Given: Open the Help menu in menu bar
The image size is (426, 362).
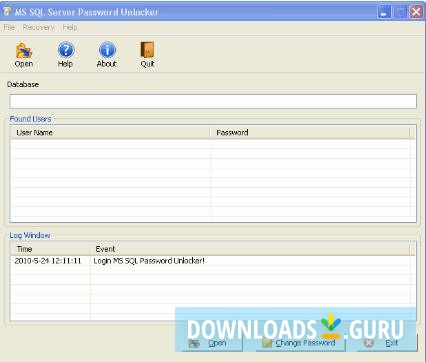Looking at the screenshot, I should (x=70, y=27).
